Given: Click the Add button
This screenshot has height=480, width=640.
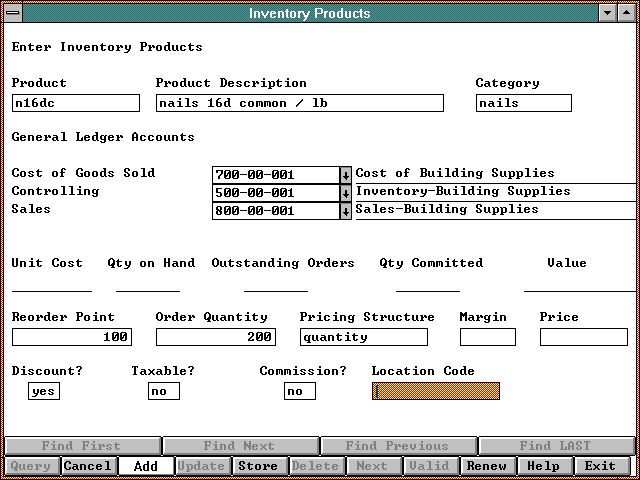Looking at the screenshot, I should (x=145, y=466).
